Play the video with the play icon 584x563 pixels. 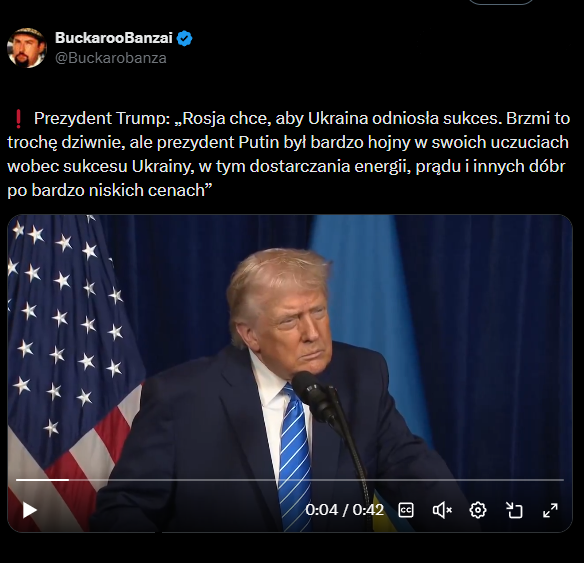point(29,510)
